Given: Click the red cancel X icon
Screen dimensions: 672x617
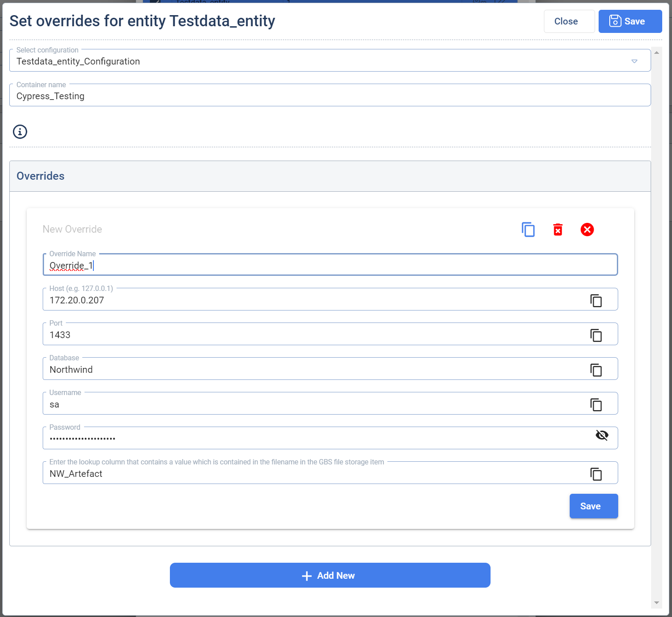Looking at the screenshot, I should [x=587, y=230].
